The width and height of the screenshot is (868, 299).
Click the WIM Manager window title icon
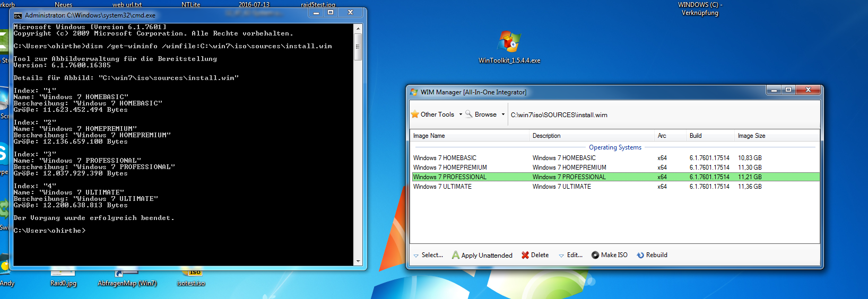[414, 92]
